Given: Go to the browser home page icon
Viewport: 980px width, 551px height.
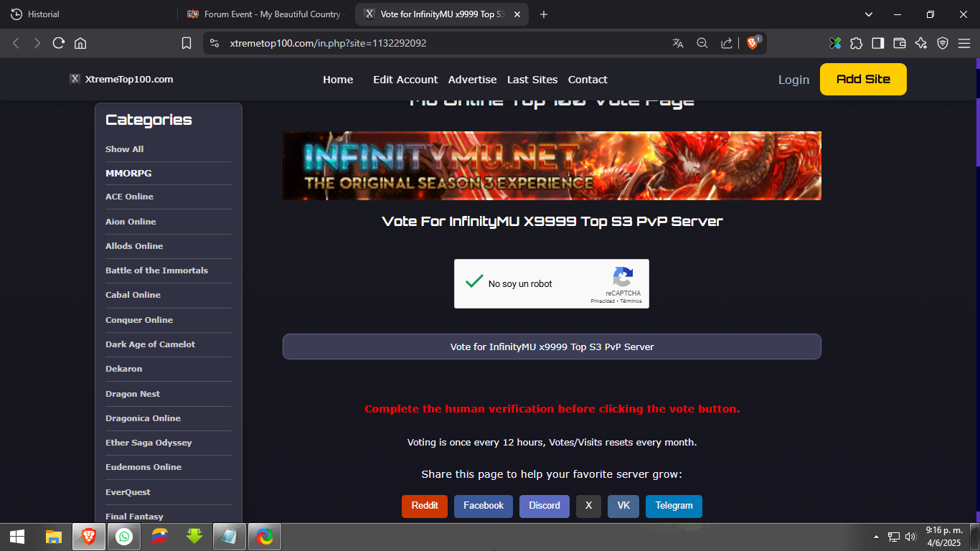Looking at the screenshot, I should pyautogui.click(x=80, y=43).
